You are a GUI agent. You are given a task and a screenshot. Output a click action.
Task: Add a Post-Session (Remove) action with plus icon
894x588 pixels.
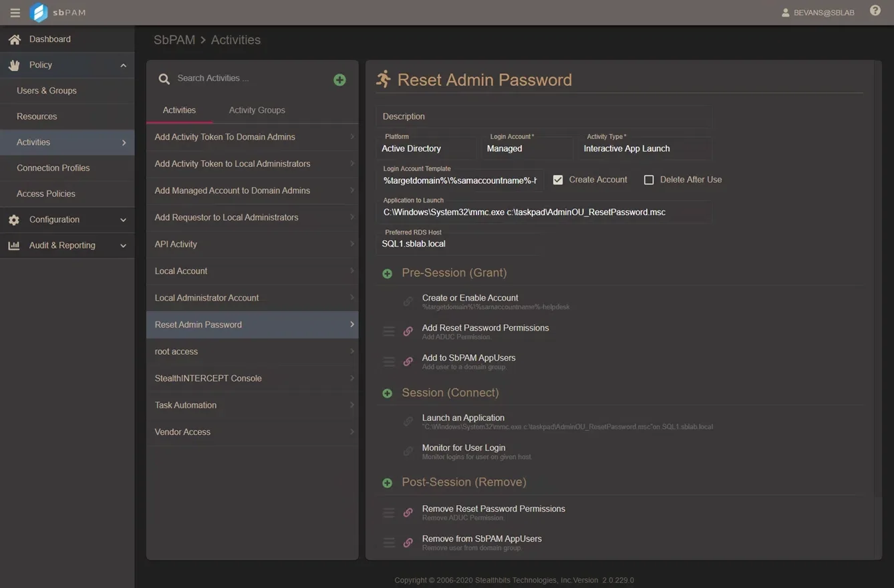387,482
